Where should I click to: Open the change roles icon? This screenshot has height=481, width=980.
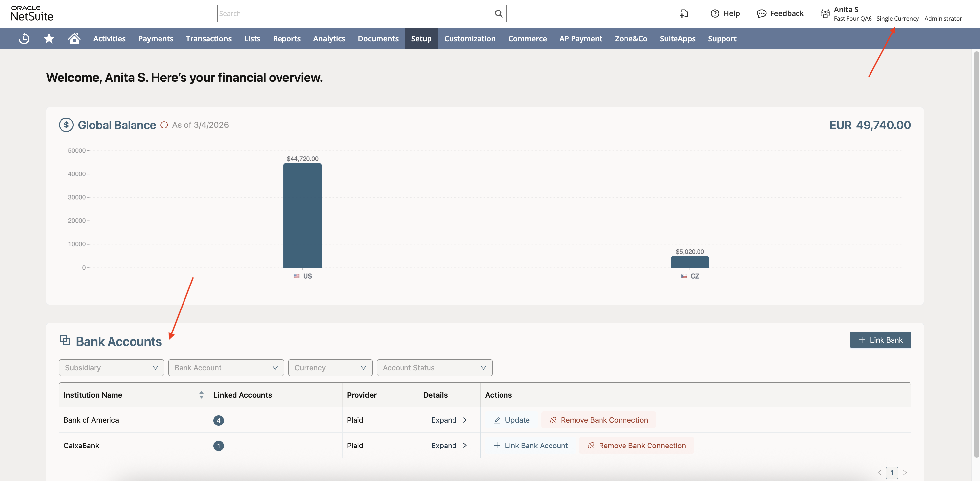tap(825, 14)
